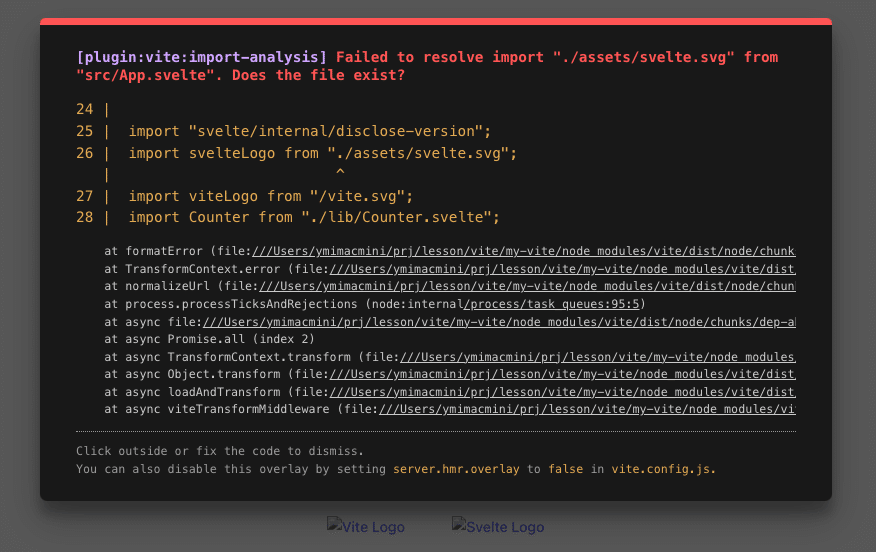Open the async viteTransformMiddleware file link
Screen dimensions: 876x552
tap(587, 409)
